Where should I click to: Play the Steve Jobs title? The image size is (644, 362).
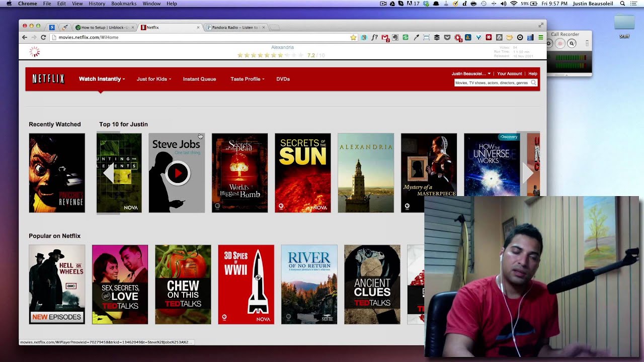click(177, 173)
